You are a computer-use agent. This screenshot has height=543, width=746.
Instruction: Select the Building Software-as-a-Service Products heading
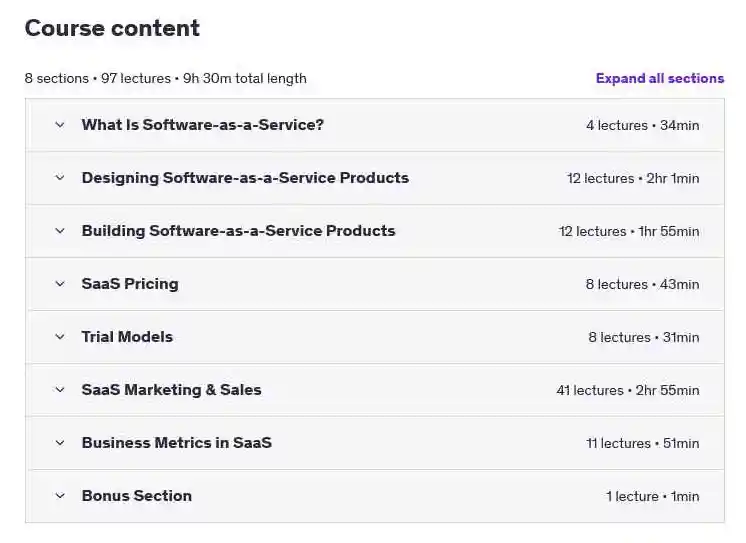tap(238, 231)
